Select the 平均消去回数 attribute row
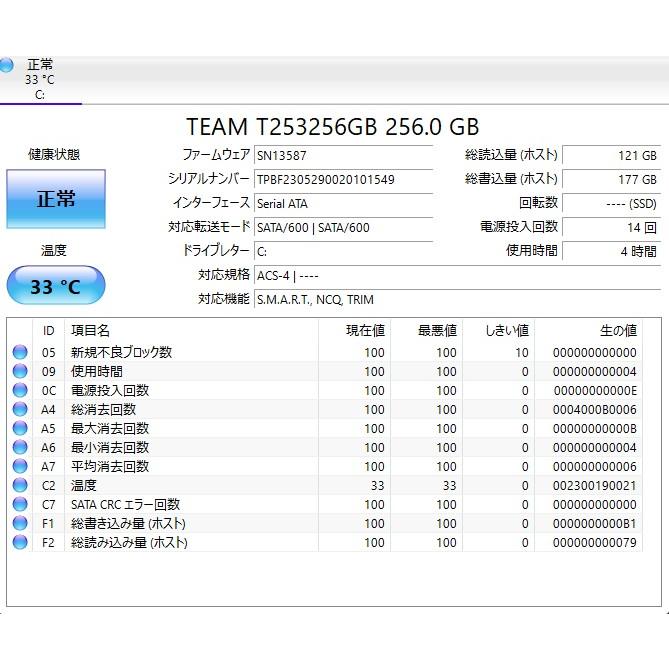Image resolution: width=669 pixels, height=669 pixels. [326, 466]
